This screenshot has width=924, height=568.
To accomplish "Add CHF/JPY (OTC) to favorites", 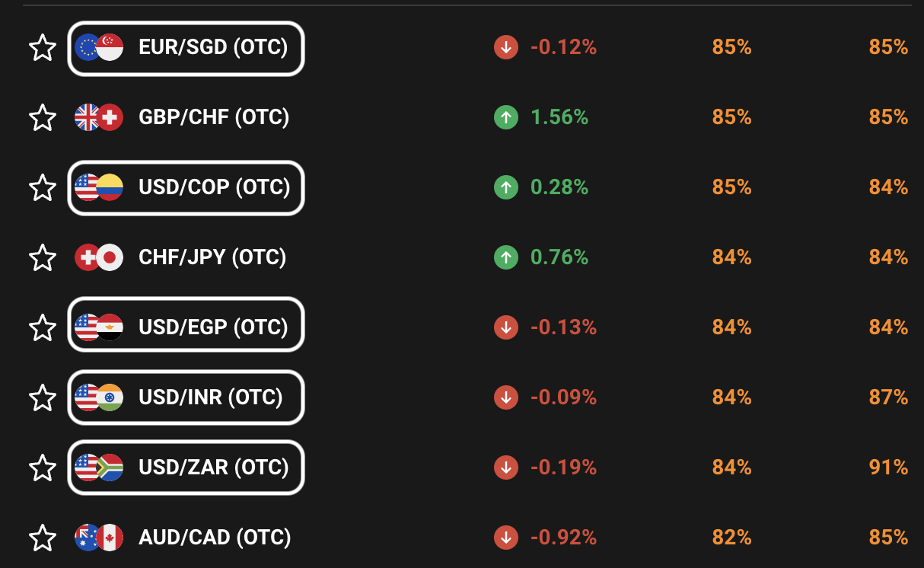I will (x=43, y=257).
